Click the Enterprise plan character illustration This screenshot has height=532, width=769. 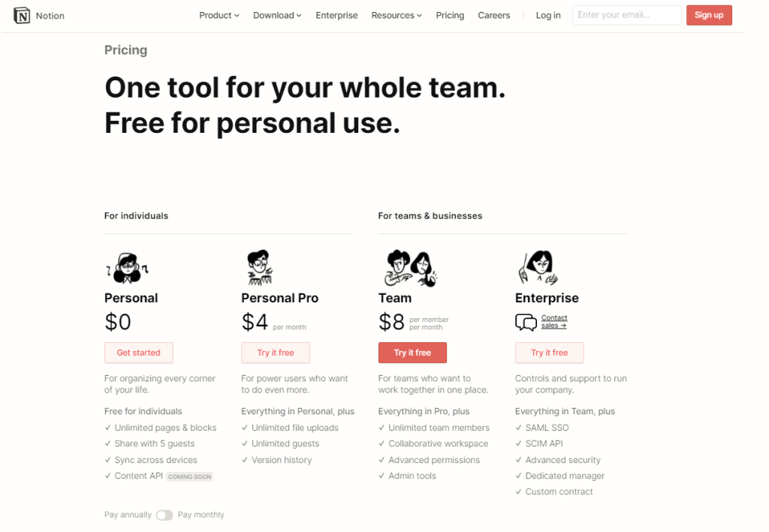point(536,267)
